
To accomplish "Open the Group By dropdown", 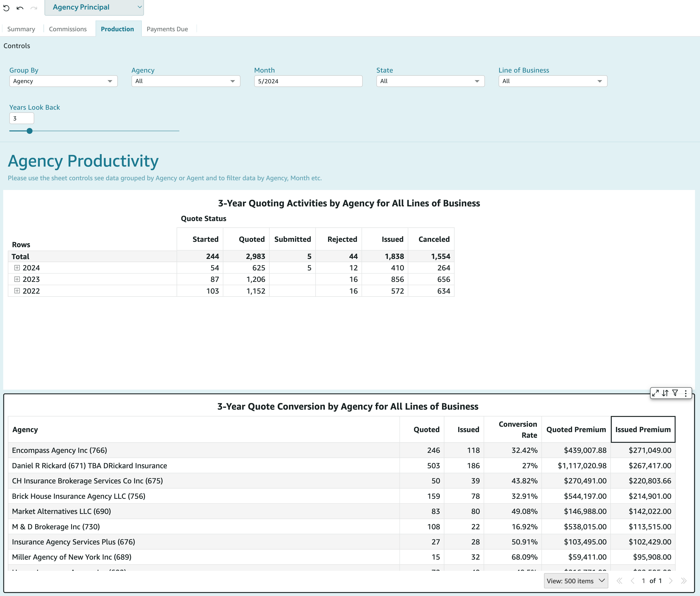I will click(x=63, y=81).
